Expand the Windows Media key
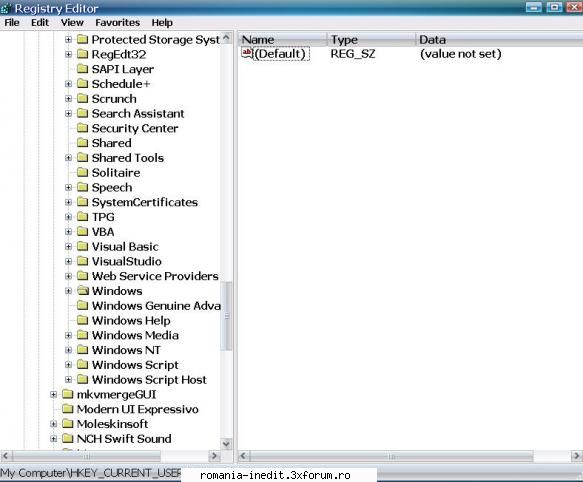The height and width of the screenshot is (482, 583). click(68, 335)
